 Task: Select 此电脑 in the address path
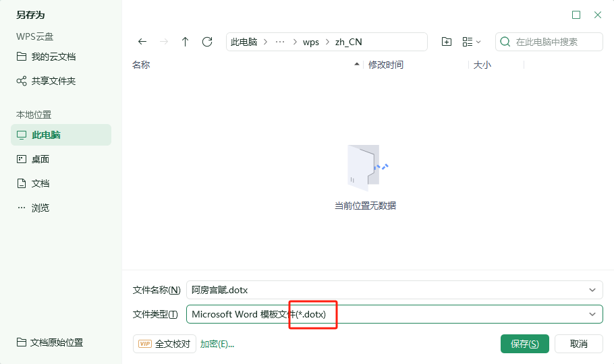click(x=244, y=42)
